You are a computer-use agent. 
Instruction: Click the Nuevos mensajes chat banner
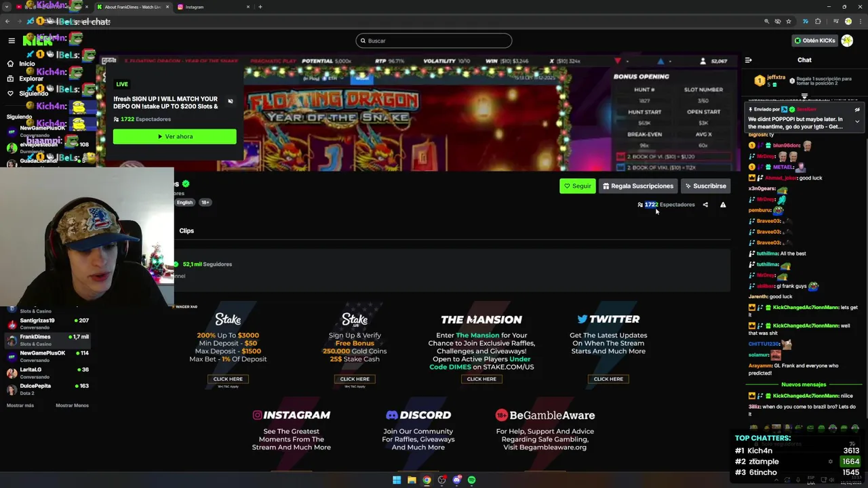(804, 384)
